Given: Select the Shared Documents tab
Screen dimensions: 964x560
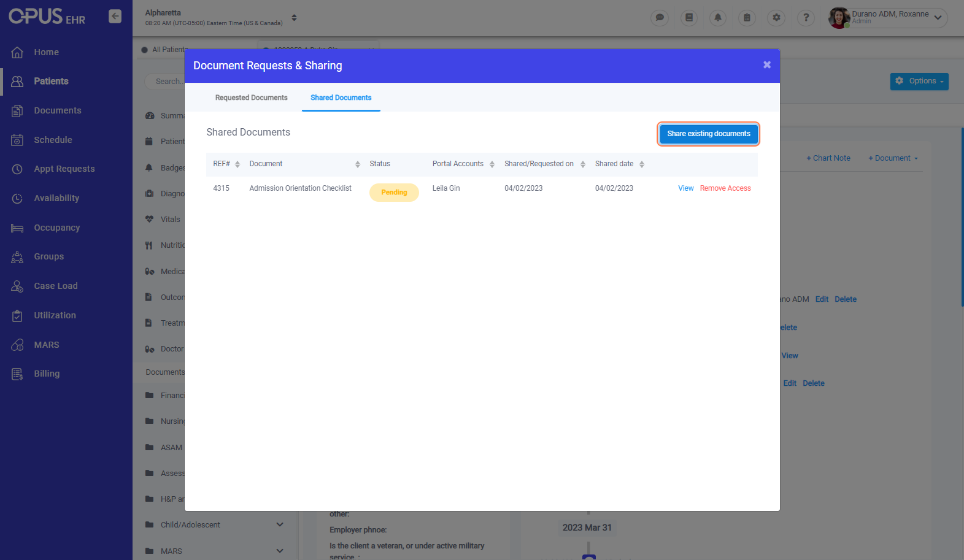Looking at the screenshot, I should pos(341,98).
